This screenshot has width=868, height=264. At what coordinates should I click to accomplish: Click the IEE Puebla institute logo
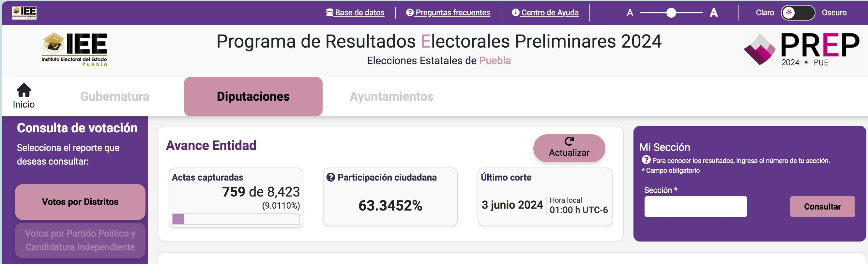click(74, 50)
